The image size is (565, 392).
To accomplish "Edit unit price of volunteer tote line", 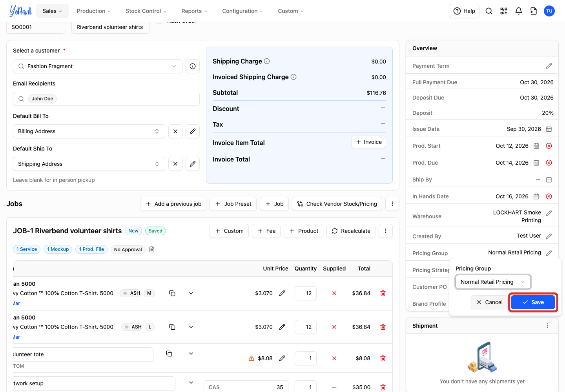I will [282, 358].
